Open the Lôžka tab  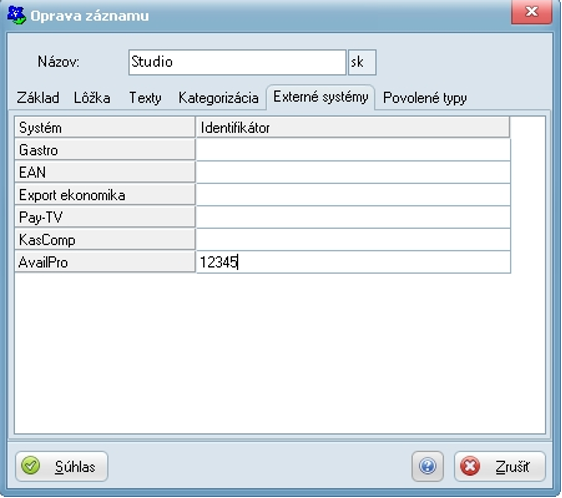[92, 98]
